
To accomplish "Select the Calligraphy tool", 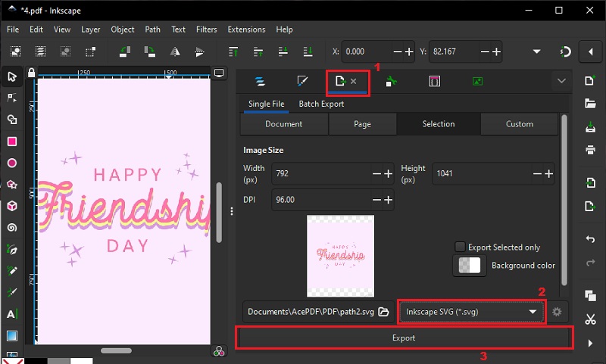I will coord(12,293).
